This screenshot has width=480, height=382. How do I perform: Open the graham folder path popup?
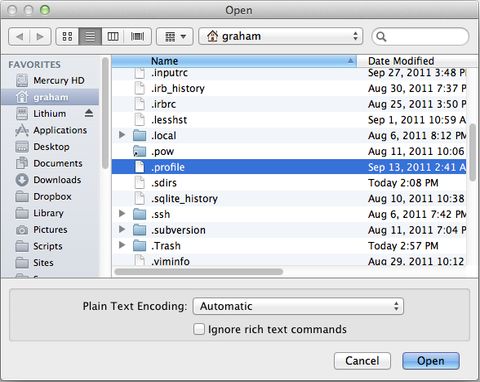281,36
